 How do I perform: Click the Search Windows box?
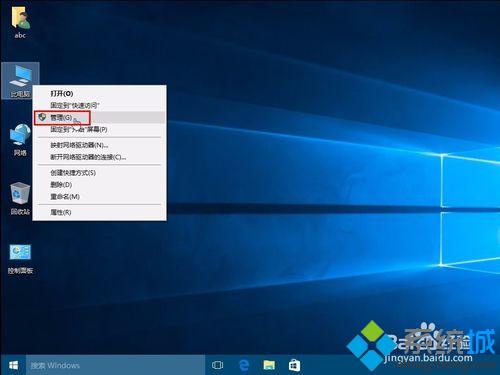(115, 365)
